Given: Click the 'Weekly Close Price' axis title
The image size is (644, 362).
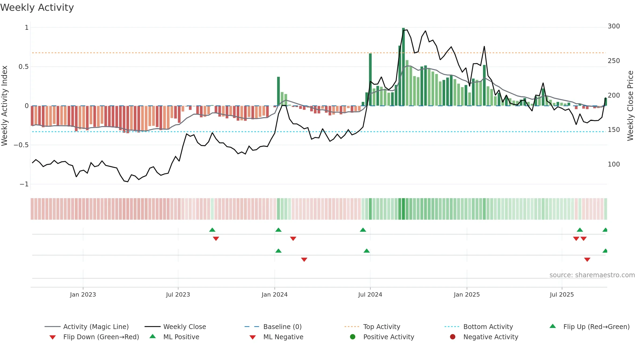Looking at the screenshot, I should click(630, 106).
